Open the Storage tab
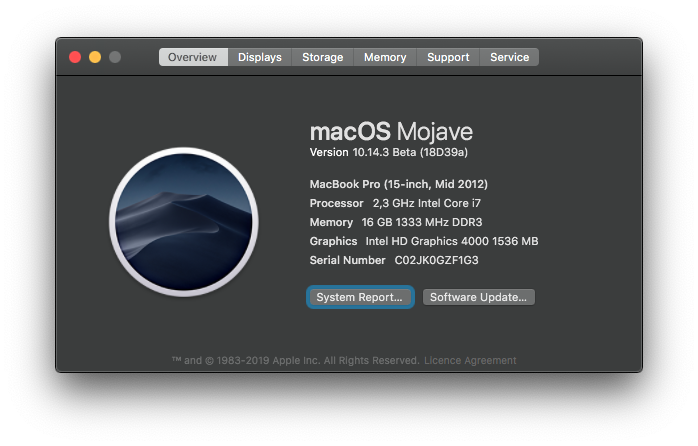698x446 pixels. (x=322, y=57)
